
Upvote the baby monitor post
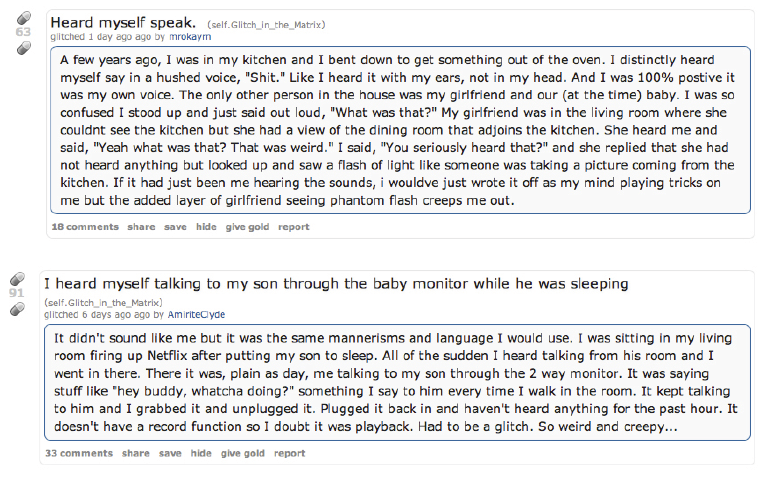pyautogui.click(x=17, y=279)
